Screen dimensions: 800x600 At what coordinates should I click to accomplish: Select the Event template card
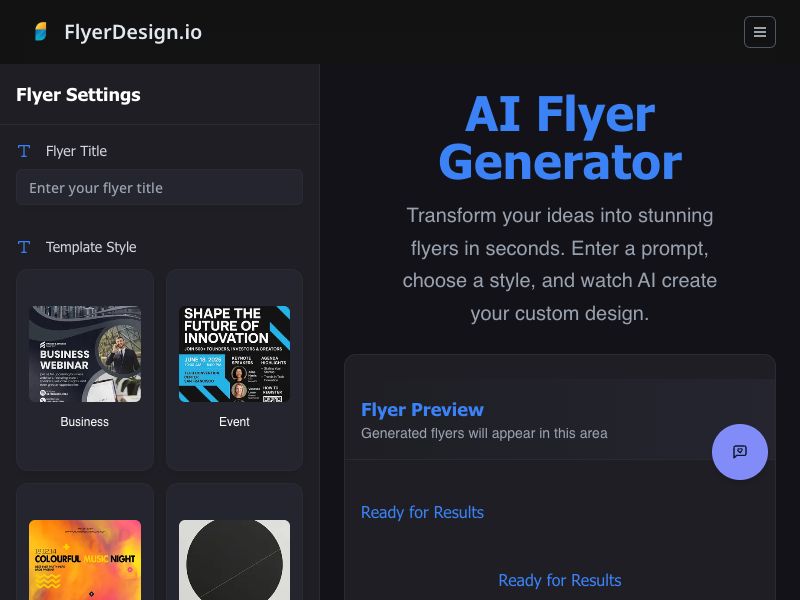[234, 370]
